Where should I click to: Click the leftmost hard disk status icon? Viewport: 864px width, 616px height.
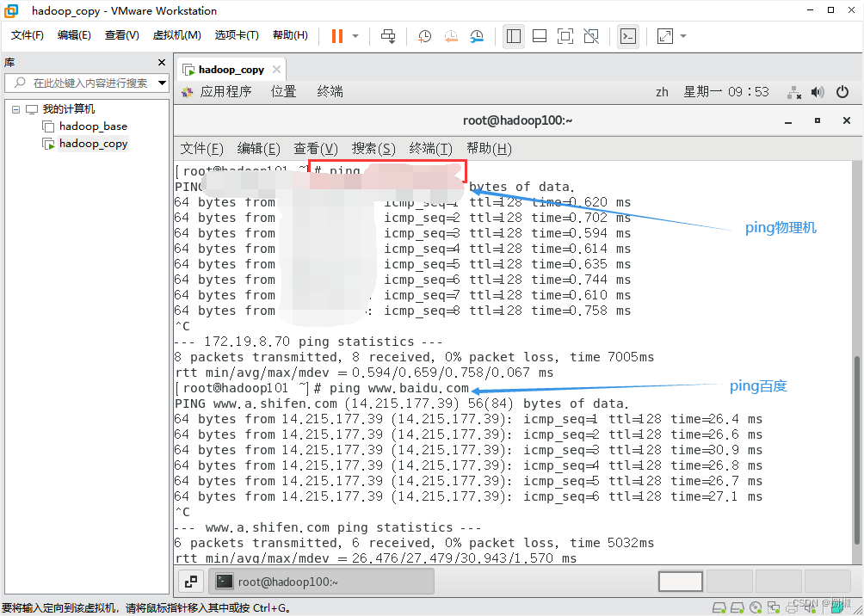(x=718, y=607)
